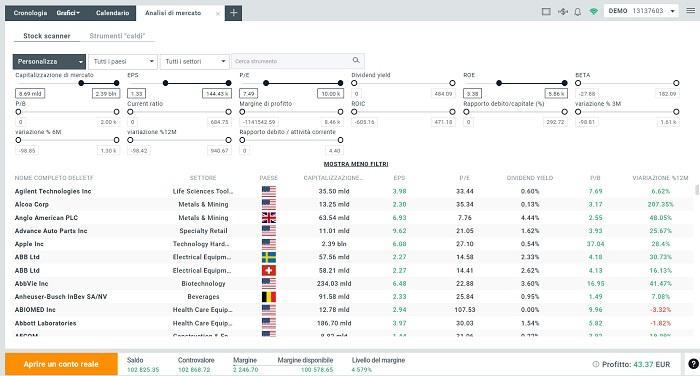Click MOSTRA MENO FILTRI link

pyautogui.click(x=356, y=164)
